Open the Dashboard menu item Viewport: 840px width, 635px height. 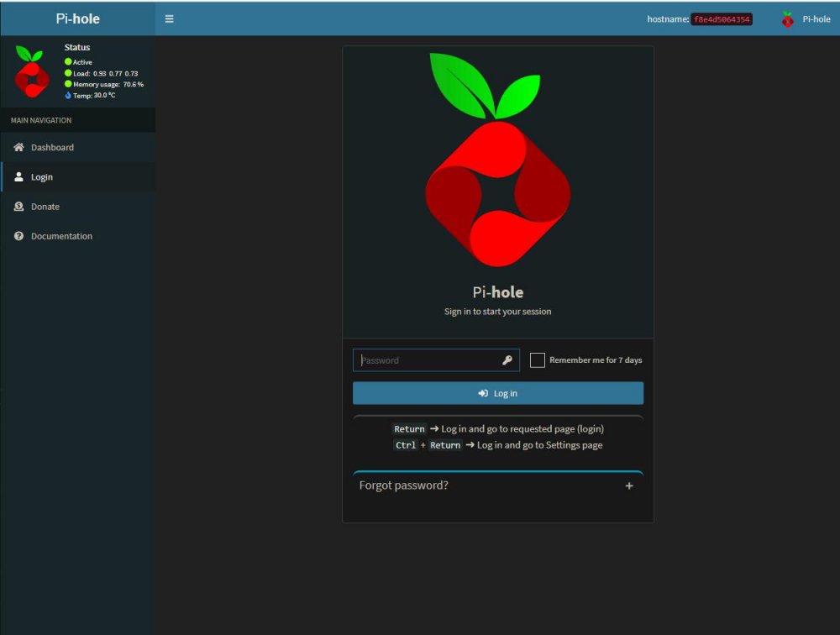click(x=78, y=147)
